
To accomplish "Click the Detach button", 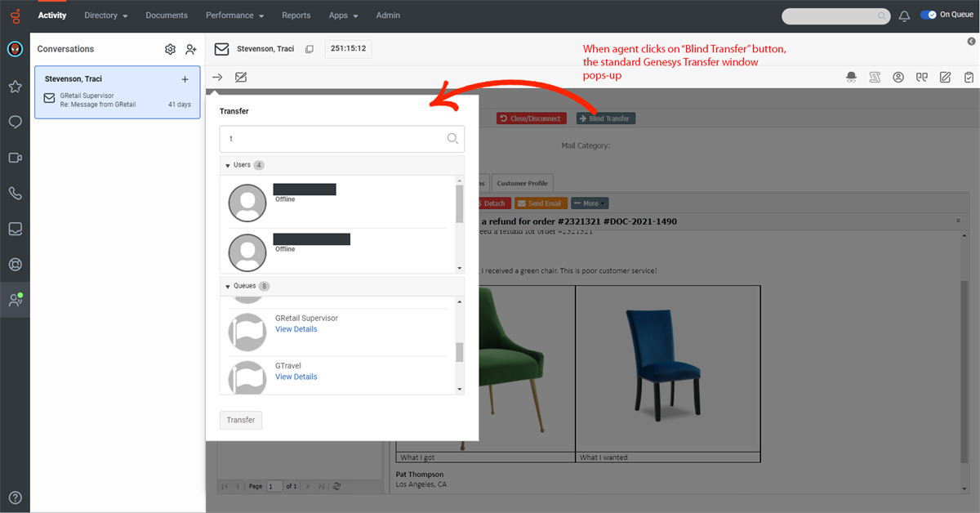I will [x=492, y=203].
